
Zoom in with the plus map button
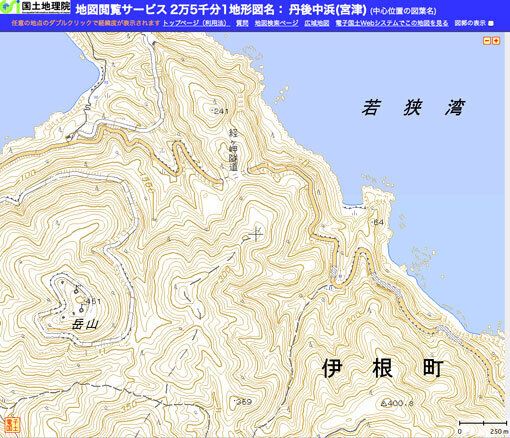click(x=496, y=41)
